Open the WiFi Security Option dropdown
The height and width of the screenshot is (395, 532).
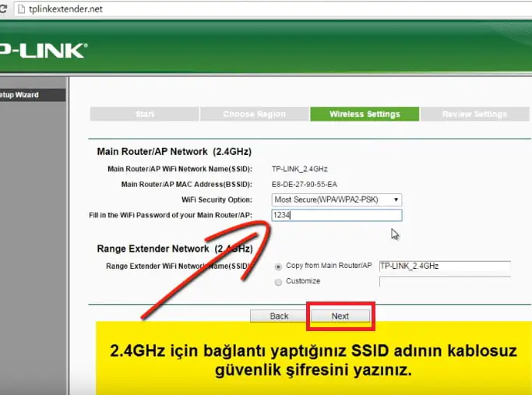coord(336,200)
